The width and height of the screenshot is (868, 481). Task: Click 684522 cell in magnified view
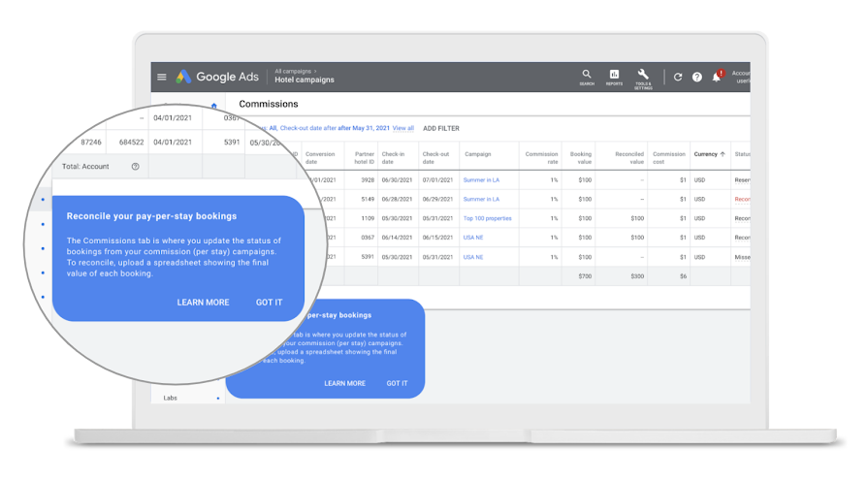(132, 143)
